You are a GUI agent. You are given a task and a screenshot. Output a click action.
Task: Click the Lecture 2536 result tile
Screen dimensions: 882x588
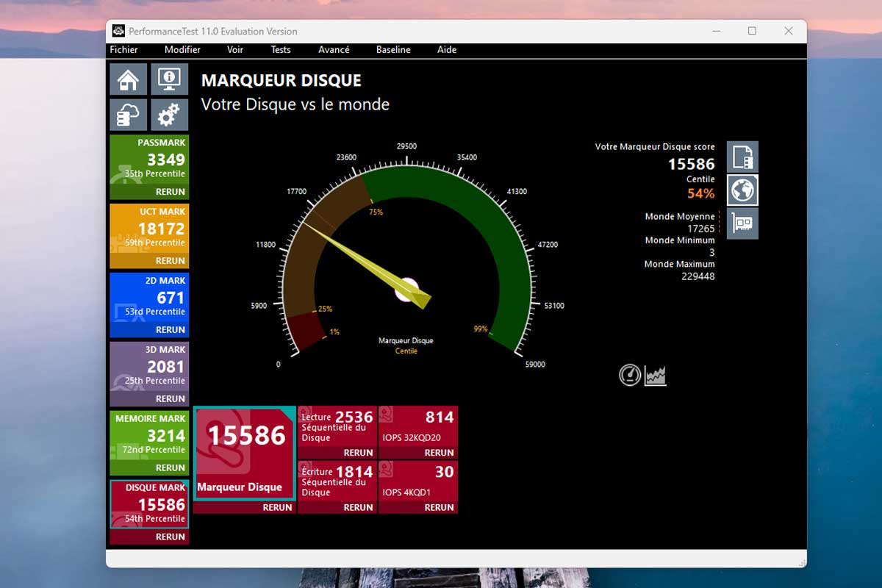pos(337,426)
